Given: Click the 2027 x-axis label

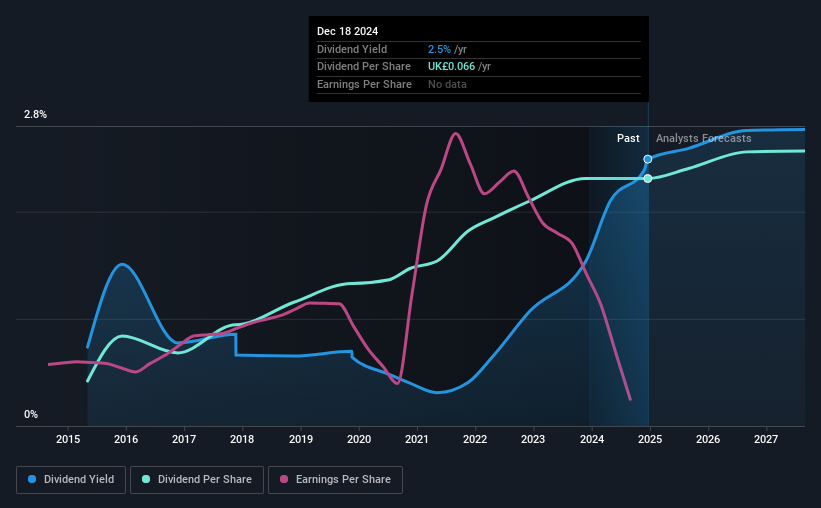Looking at the screenshot, I should [x=765, y=439].
